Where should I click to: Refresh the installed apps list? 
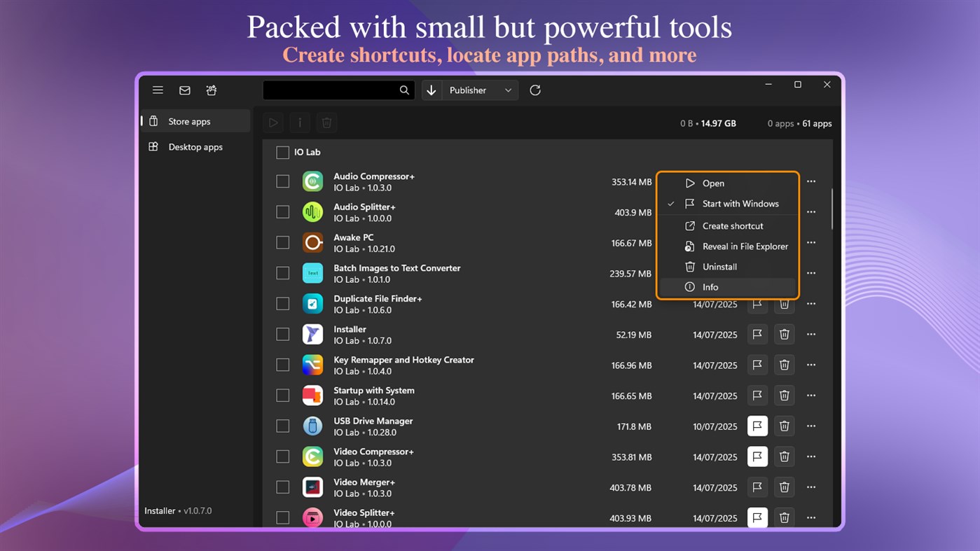(x=534, y=90)
